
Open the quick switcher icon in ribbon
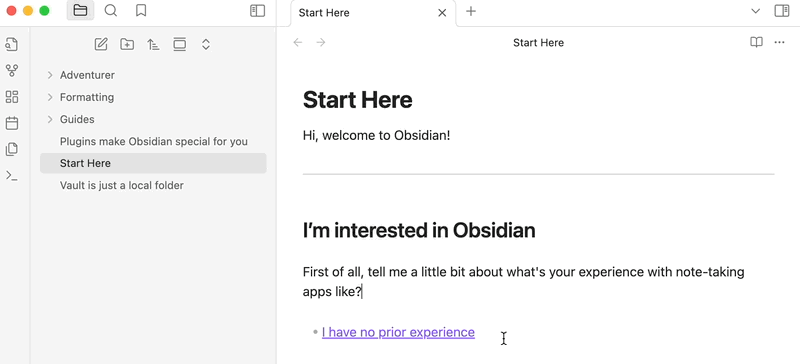12,45
